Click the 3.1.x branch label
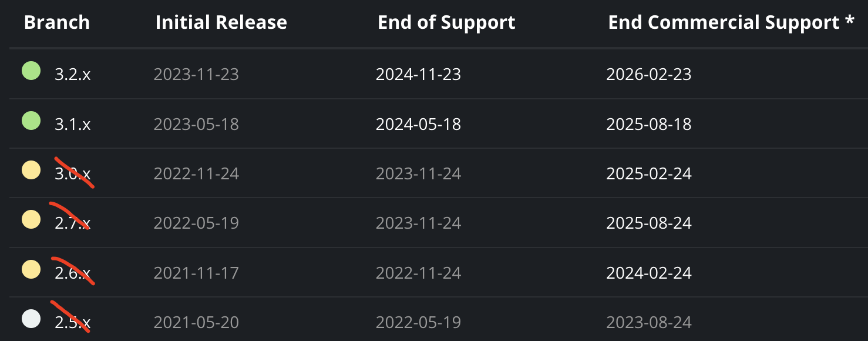 tap(73, 125)
